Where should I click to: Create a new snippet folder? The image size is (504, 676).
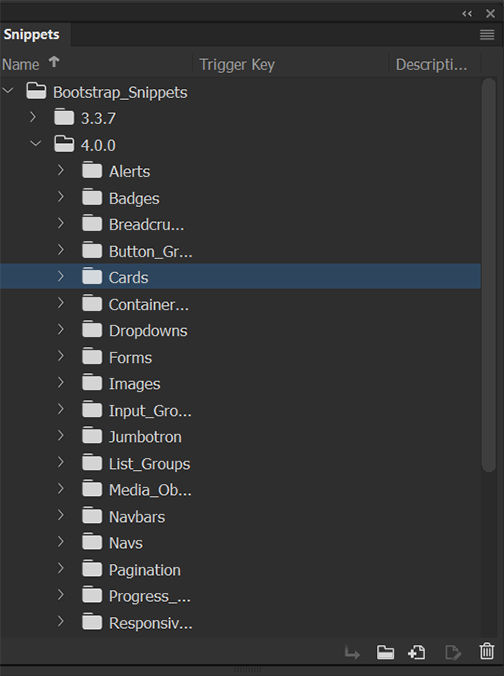(x=385, y=652)
